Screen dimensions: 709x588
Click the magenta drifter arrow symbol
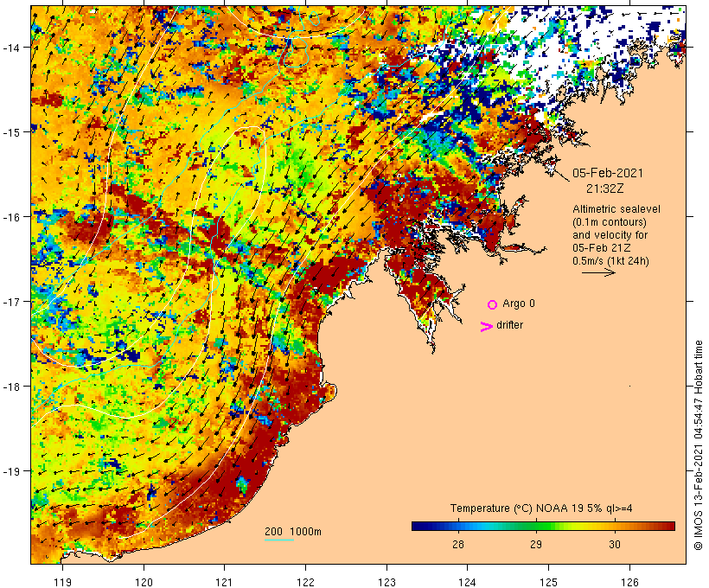pos(487,327)
